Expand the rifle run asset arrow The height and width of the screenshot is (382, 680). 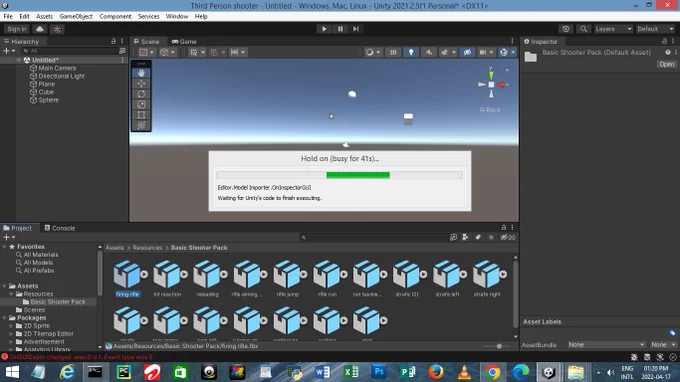point(343,274)
